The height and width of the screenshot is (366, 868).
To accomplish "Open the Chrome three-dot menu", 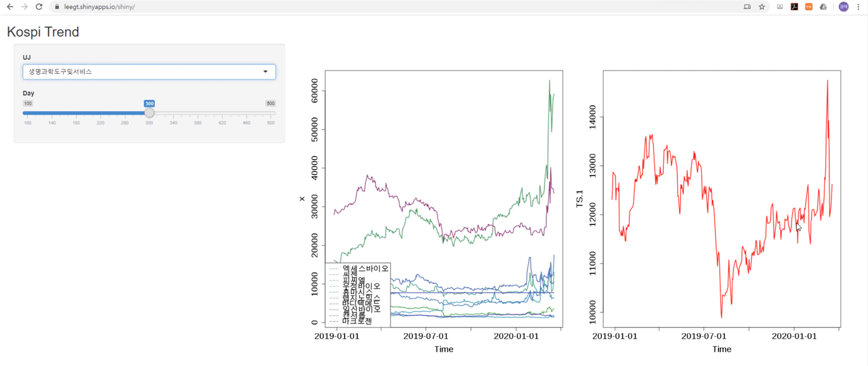I will coord(858,7).
